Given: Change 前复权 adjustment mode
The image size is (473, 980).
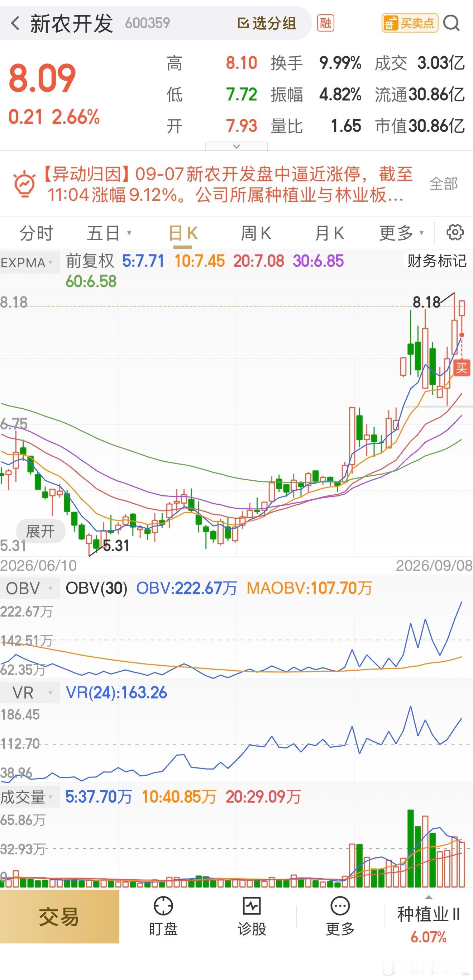Looking at the screenshot, I should (90, 261).
